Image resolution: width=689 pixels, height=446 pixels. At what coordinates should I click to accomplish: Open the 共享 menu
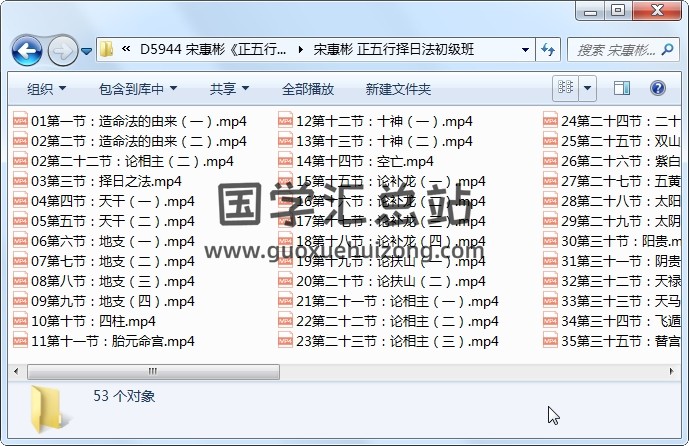click(229, 89)
